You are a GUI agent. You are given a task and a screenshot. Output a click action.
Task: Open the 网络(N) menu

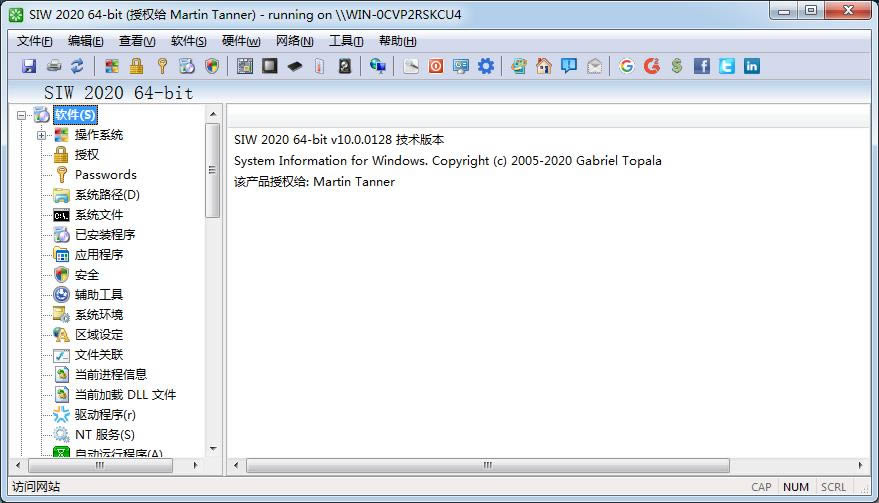(x=294, y=41)
